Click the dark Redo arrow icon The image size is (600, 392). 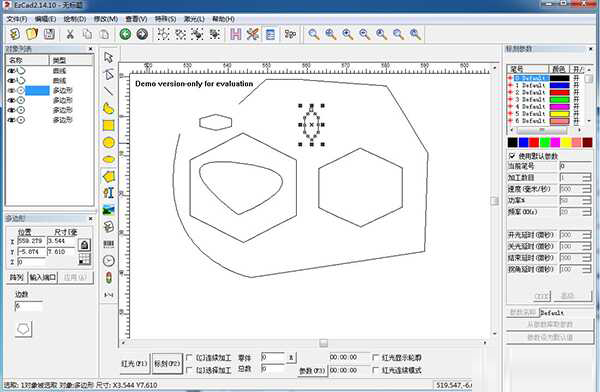pyautogui.click(x=142, y=34)
